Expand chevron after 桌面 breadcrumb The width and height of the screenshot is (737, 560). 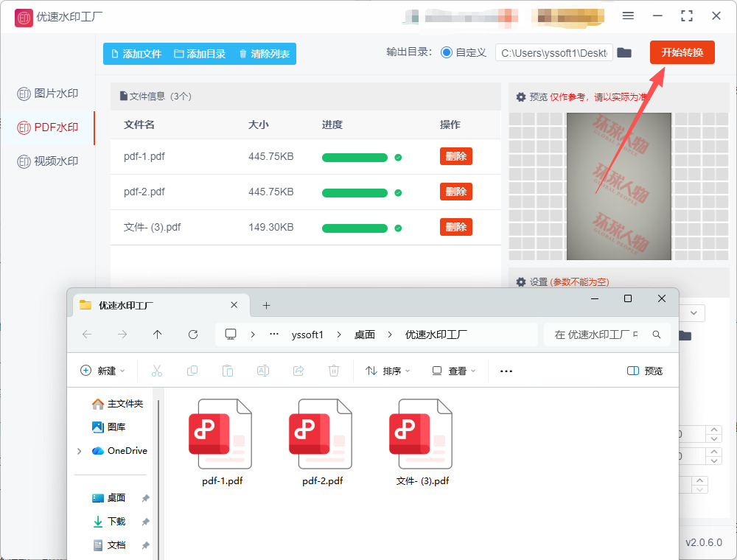point(390,335)
